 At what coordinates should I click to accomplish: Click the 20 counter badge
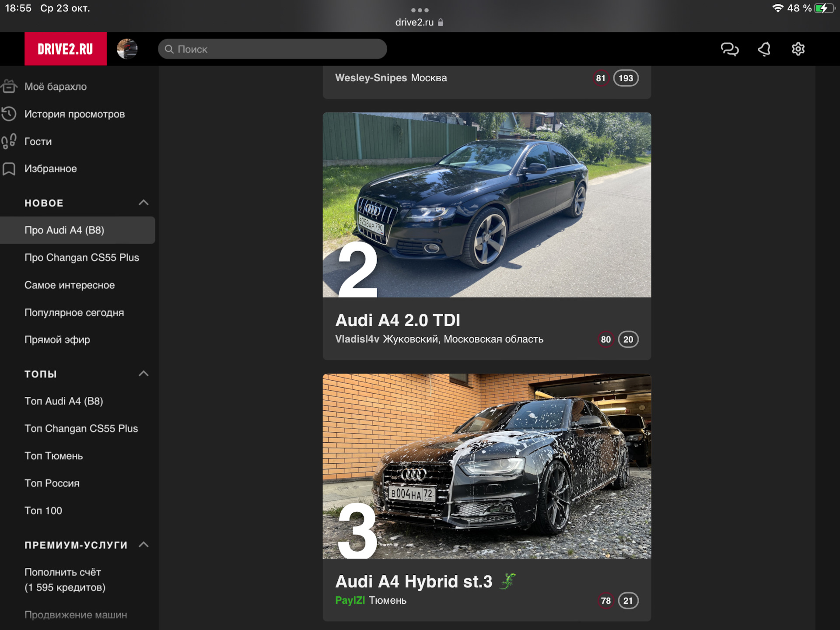click(628, 339)
